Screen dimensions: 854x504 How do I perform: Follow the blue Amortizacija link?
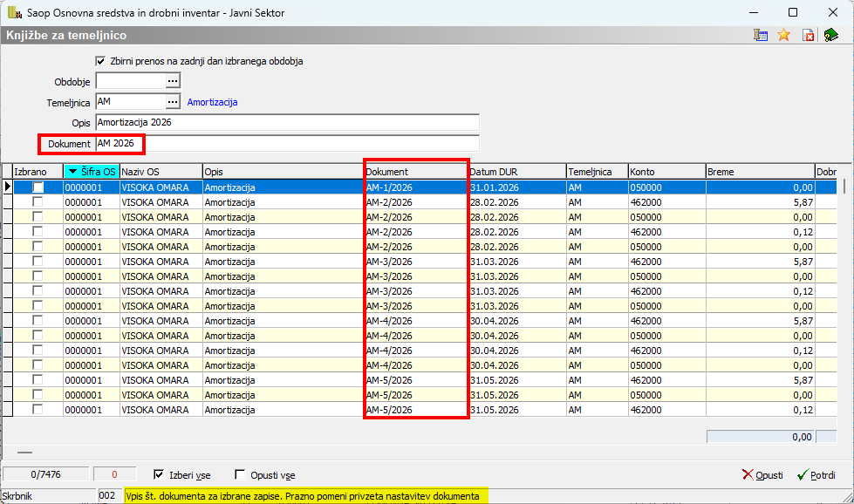pyautogui.click(x=212, y=103)
